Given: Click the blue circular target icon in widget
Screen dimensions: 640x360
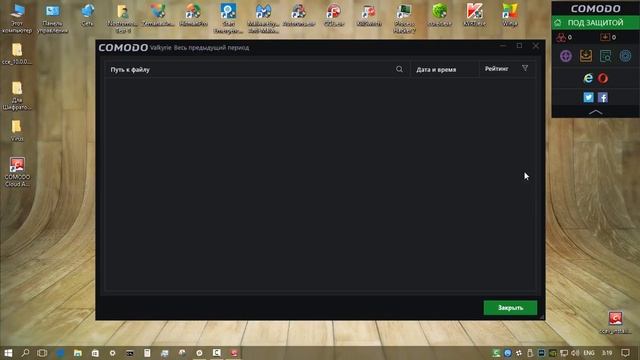Looking at the screenshot, I should [625, 56].
